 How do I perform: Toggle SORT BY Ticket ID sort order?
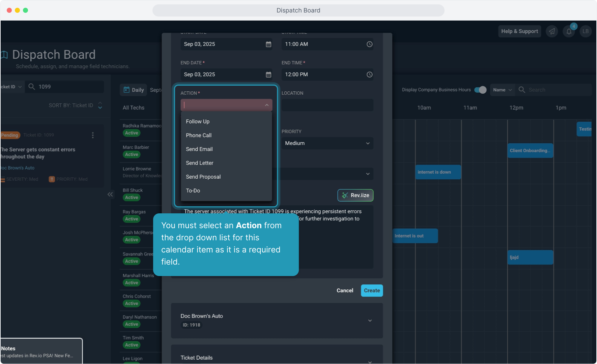pos(100,105)
